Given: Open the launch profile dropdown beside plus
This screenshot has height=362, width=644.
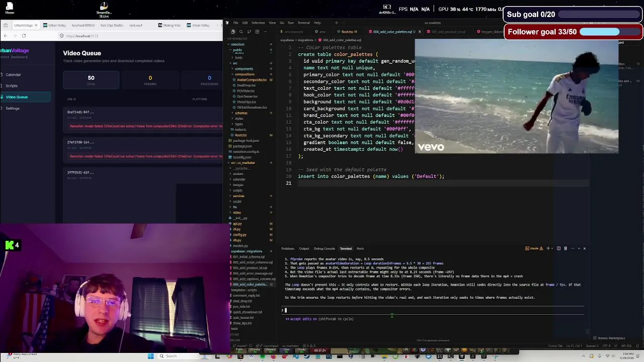Looking at the screenshot, I should [x=553, y=248].
